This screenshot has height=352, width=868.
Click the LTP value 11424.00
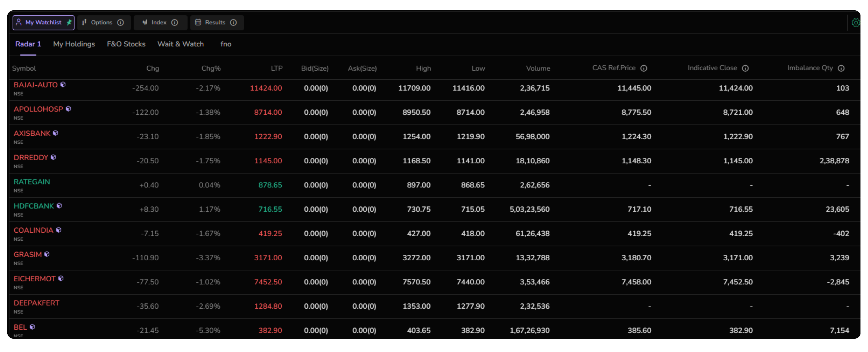[266, 88]
